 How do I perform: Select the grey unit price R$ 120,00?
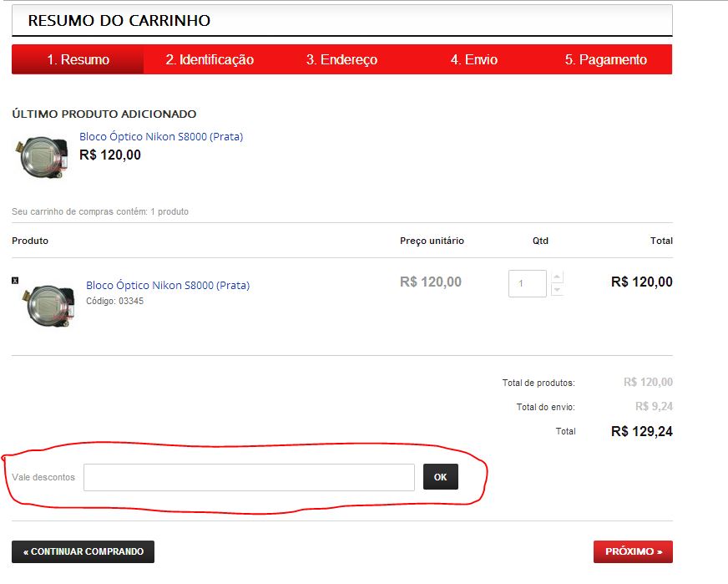tap(431, 282)
